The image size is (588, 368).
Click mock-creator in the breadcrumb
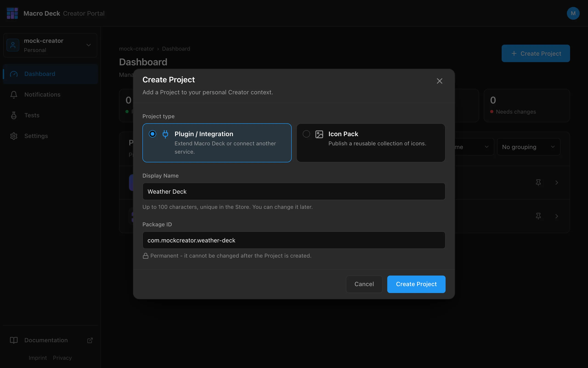coord(136,49)
